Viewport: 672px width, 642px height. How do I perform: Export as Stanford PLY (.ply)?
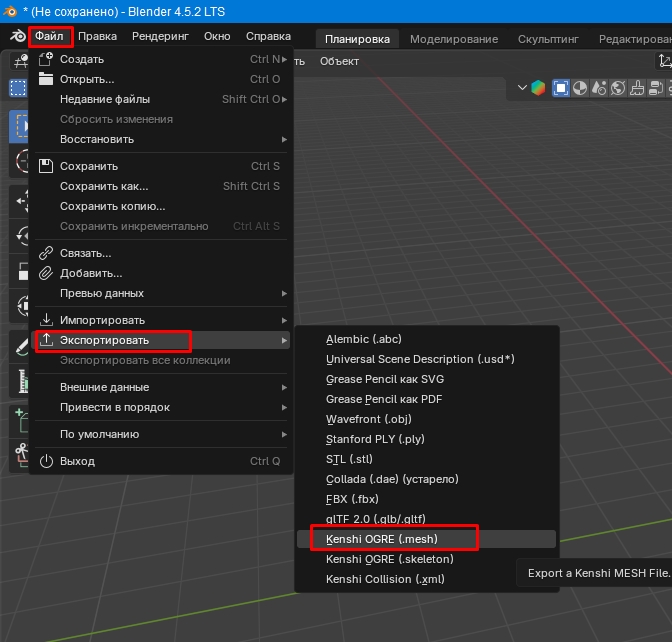pyautogui.click(x=426, y=439)
